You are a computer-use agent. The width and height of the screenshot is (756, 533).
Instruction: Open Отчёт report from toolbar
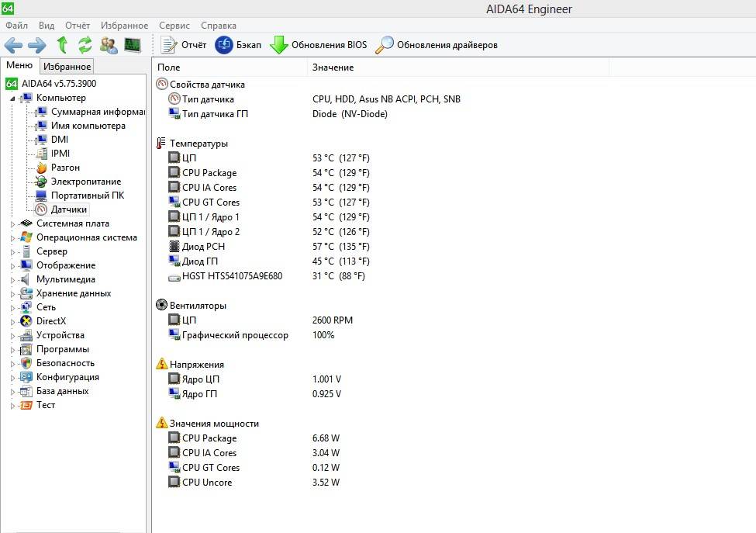tap(183, 45)
